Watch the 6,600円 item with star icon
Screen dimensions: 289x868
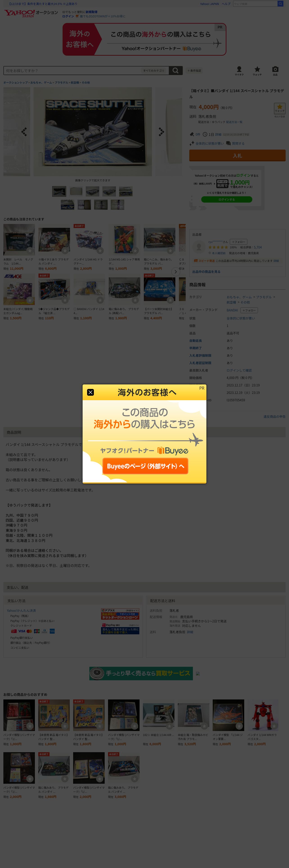(x=65, y=251)
